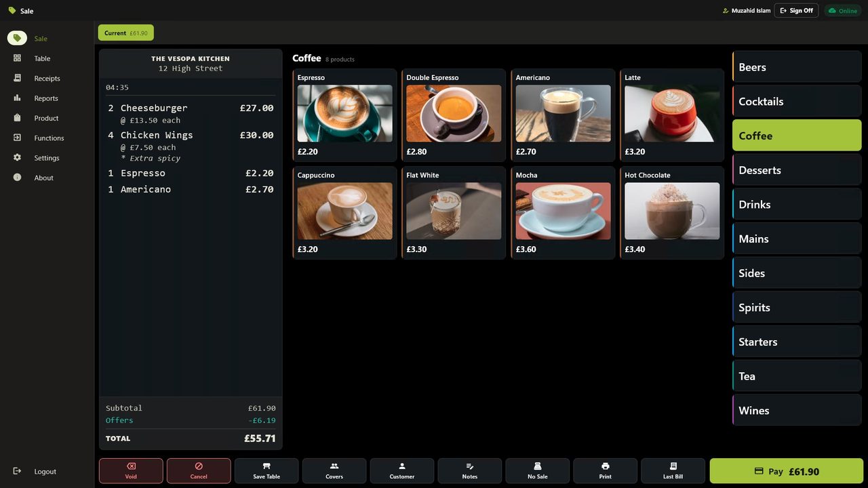Pay the £61.90 total
Screen dimensions: 868x488
[787, 471]
